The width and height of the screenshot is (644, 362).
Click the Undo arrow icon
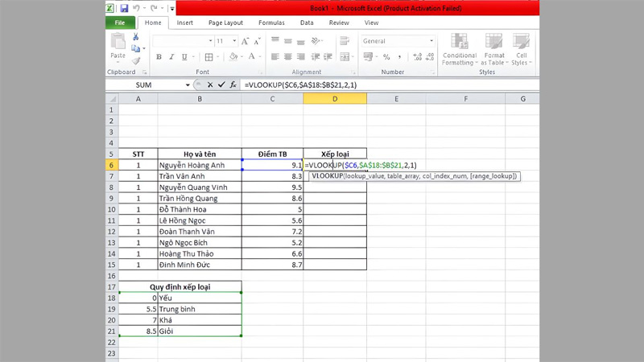point(136,8)
